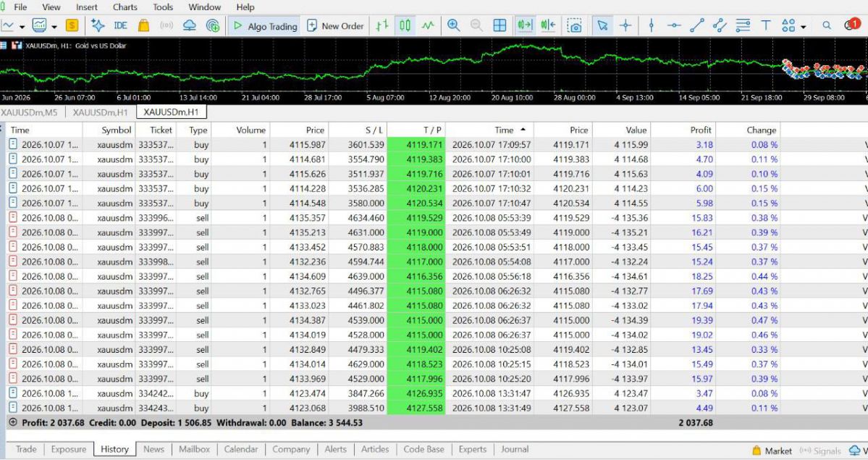
Task: Open the cloud VPS hosting icon
Action: 190,25
